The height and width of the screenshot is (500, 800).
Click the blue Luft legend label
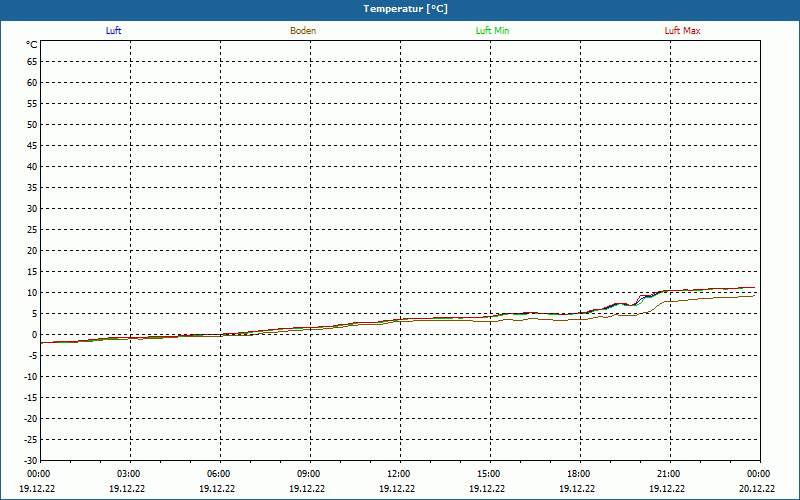(113, 31)
